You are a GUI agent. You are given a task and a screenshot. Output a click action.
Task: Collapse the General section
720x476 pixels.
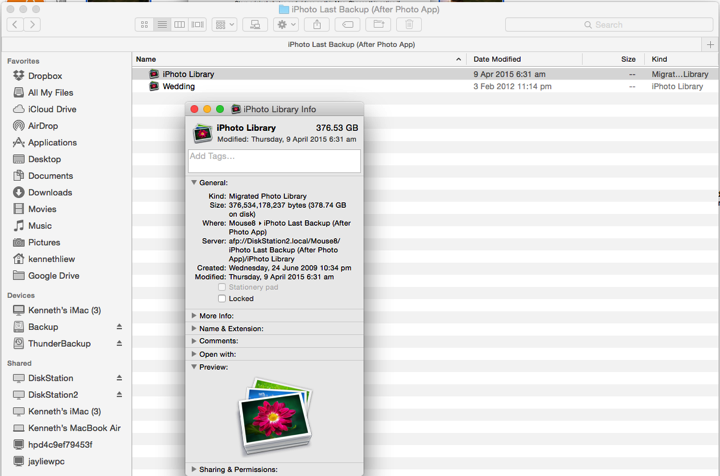[194, 183]
